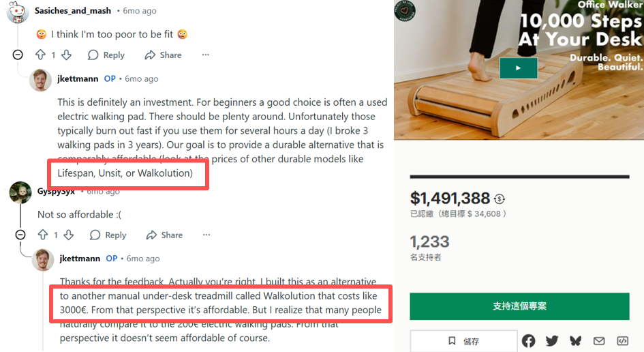
Task: Downvote the Sasiches_and_mash comment
Action: point(66,55)
